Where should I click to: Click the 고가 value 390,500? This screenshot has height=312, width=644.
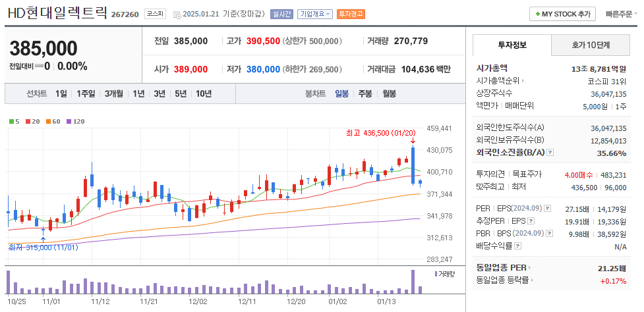[x=263, y=41]
